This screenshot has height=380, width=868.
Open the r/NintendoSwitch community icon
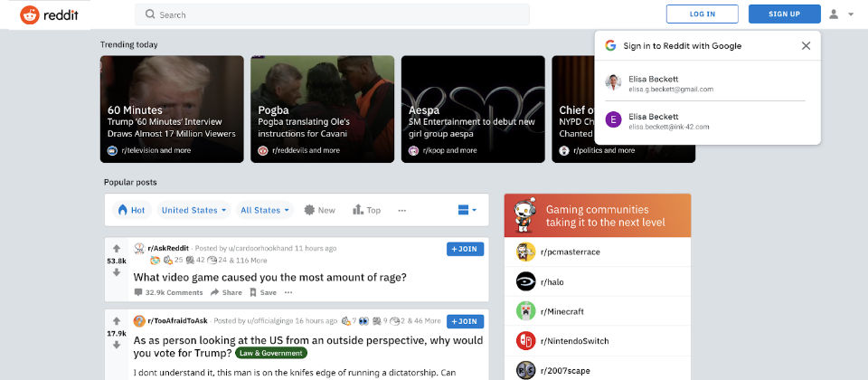click(525, 341)
